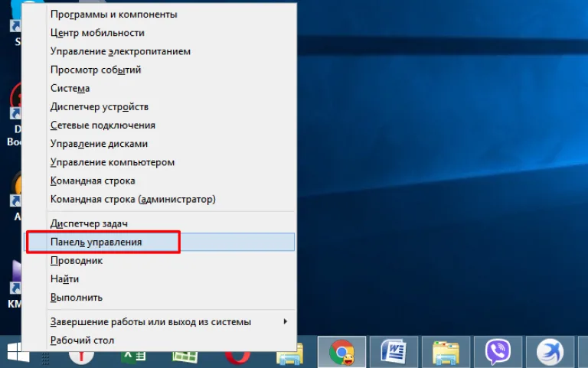Open the red Opera browser icon
This screenshot has width=588, height=368.
(237, 357)
